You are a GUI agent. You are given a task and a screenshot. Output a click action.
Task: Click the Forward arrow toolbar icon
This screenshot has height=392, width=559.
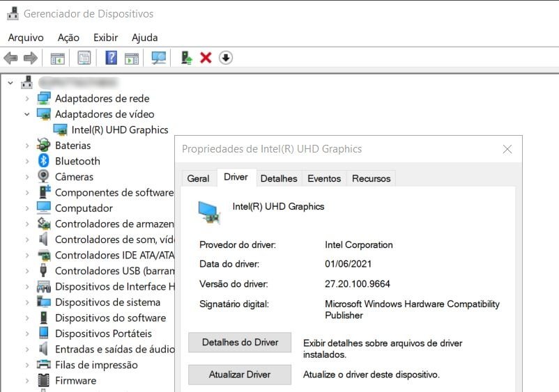(x=30, y=58)
